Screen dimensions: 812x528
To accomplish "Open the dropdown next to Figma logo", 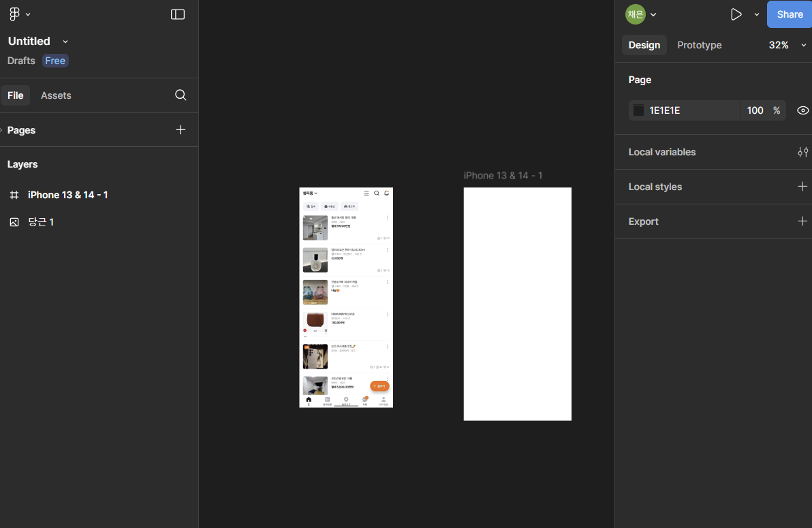I will pyautogui.click(x=28, y=14).
